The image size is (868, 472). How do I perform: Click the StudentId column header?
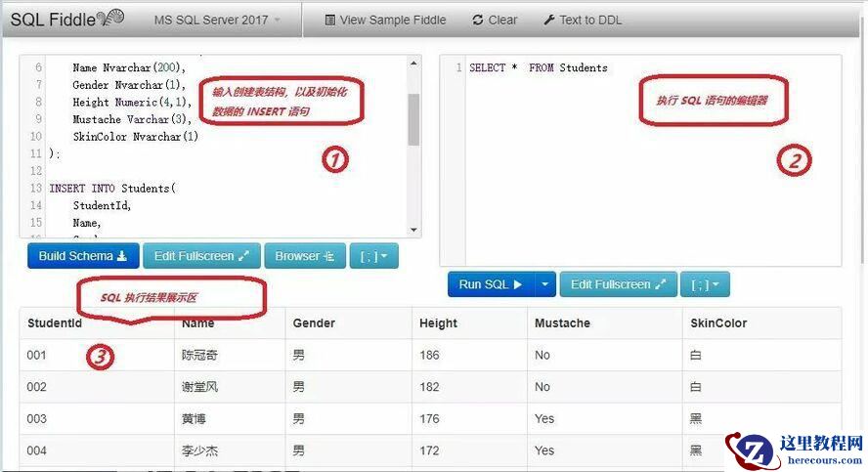[55, 323]
